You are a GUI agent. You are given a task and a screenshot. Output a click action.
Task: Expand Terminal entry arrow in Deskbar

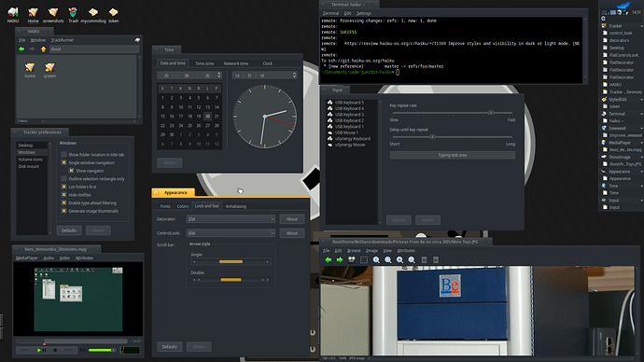[641, 114]
